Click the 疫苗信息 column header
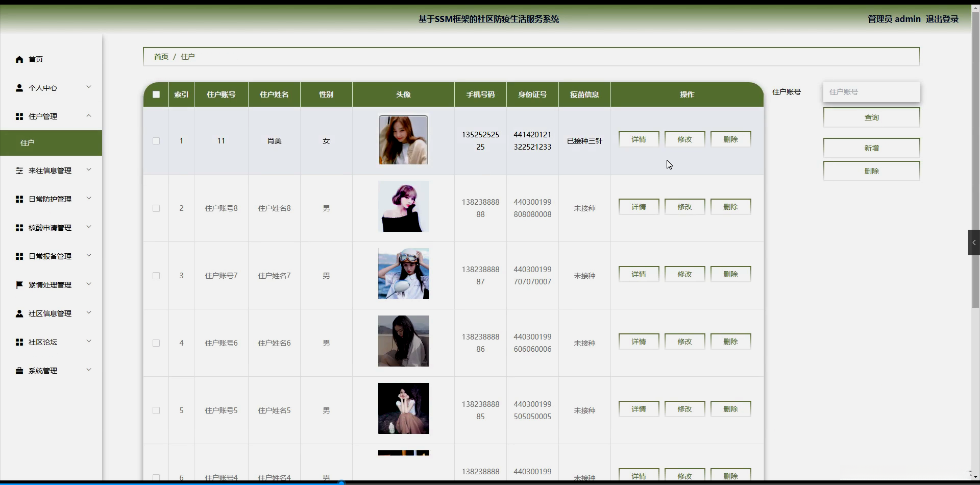This screenshot has height=485, width=980. pyautogui.click(x=584, y=94)
